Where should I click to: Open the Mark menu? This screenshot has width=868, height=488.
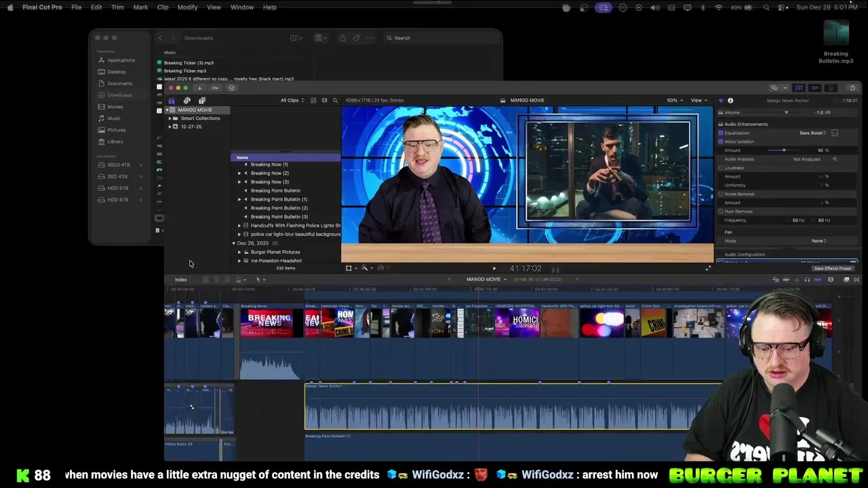click(x=140, y=7)
